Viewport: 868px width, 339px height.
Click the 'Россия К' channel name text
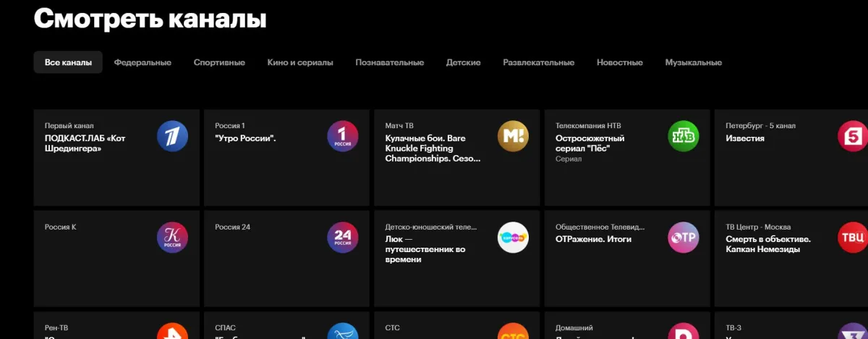61,227
